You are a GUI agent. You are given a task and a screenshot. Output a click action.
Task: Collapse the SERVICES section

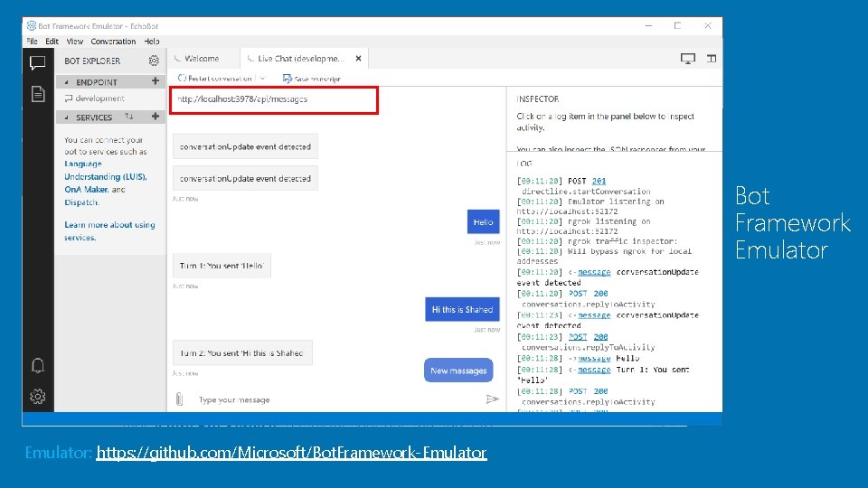66,117
